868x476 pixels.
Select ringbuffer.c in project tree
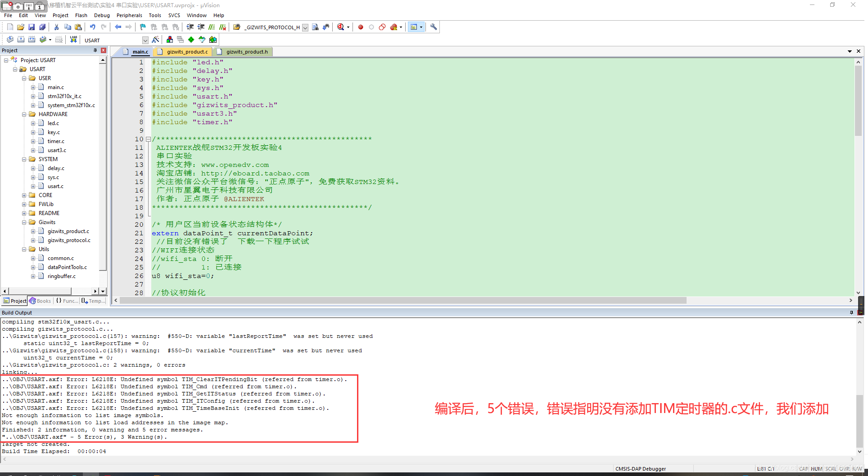click(x=62, y=276)
